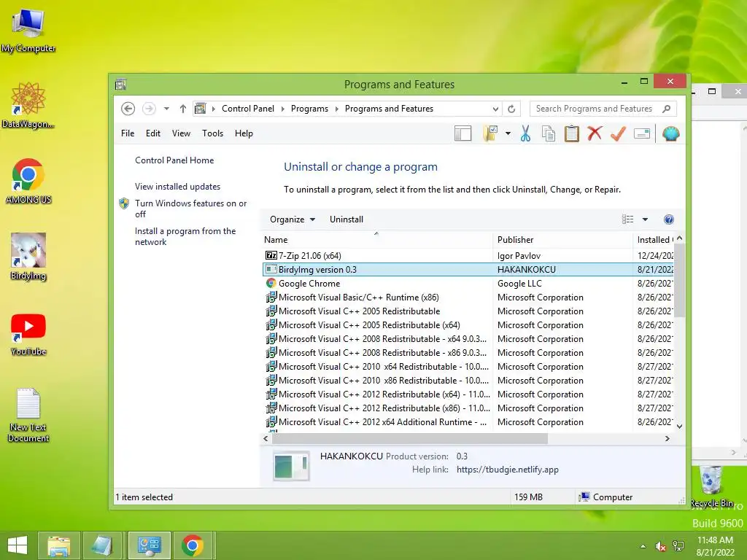The image size is (747, 560).
Task: Open the View menu
Action: coord(181,133)
